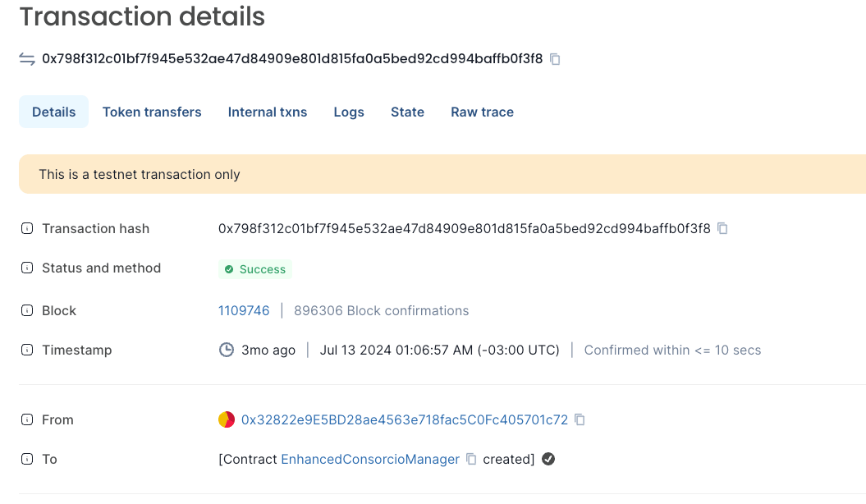The height and width of the screenshot is (504, 866).
Task: Click the info icon beside Transaction hash
Action: coord(27,229)
